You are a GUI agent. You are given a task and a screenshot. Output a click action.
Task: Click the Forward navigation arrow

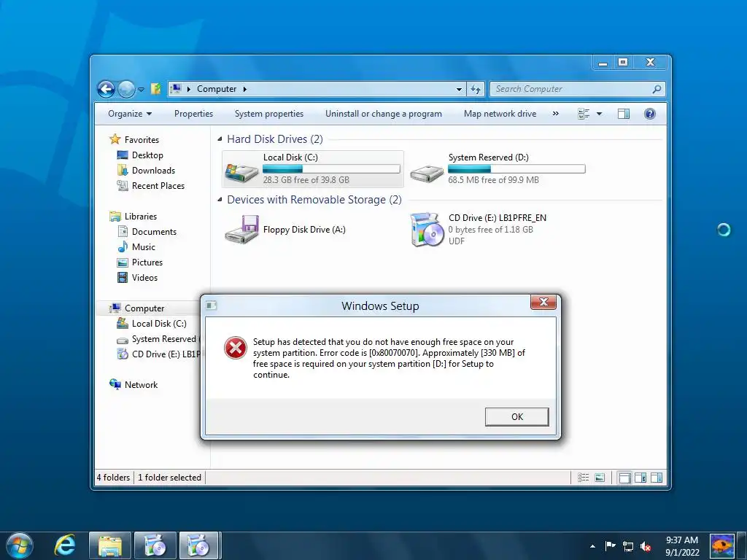126,89
